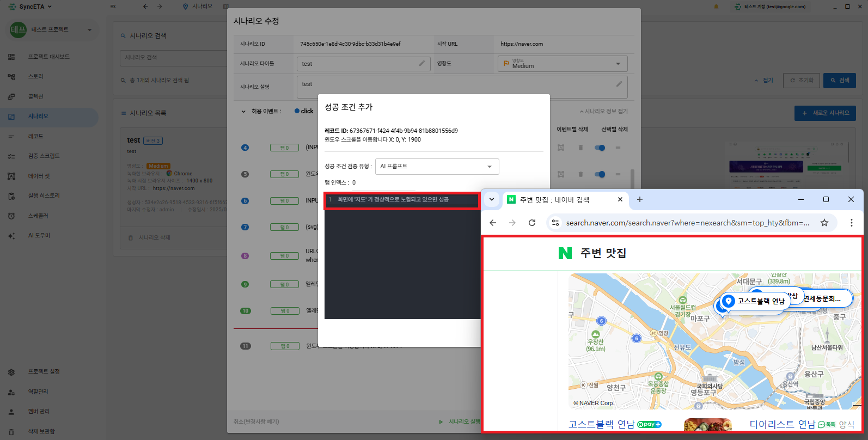Go forward with SyncETA forward arrow
868x440 pixels.
click(x=160, y=7)
